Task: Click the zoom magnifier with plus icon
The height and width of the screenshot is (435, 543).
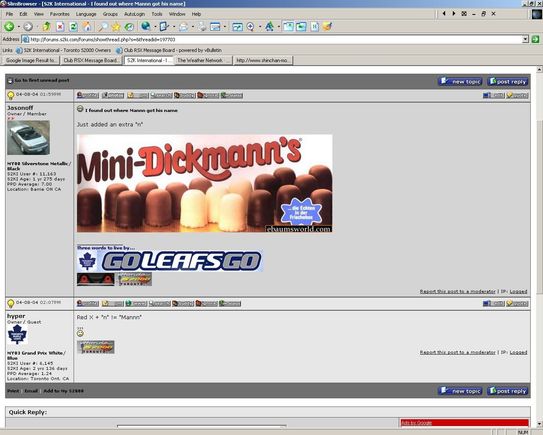Action: click(251, 27)
